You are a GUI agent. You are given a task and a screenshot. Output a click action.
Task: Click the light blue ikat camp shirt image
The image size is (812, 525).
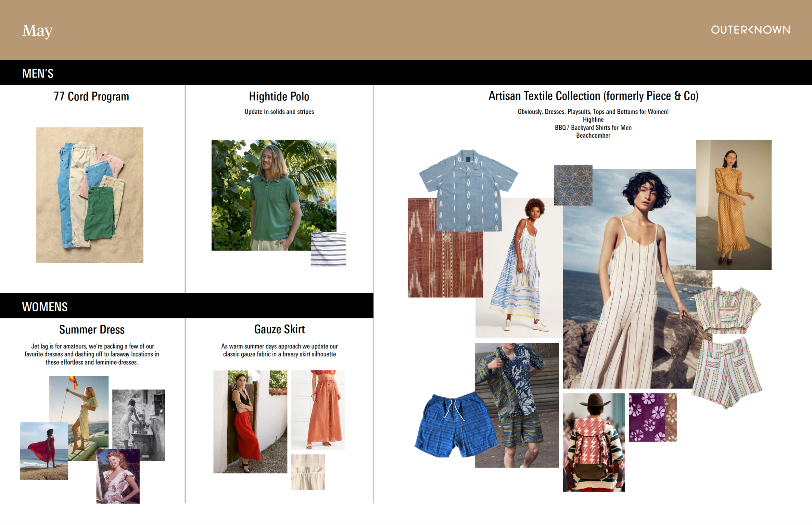pos(468,190)
